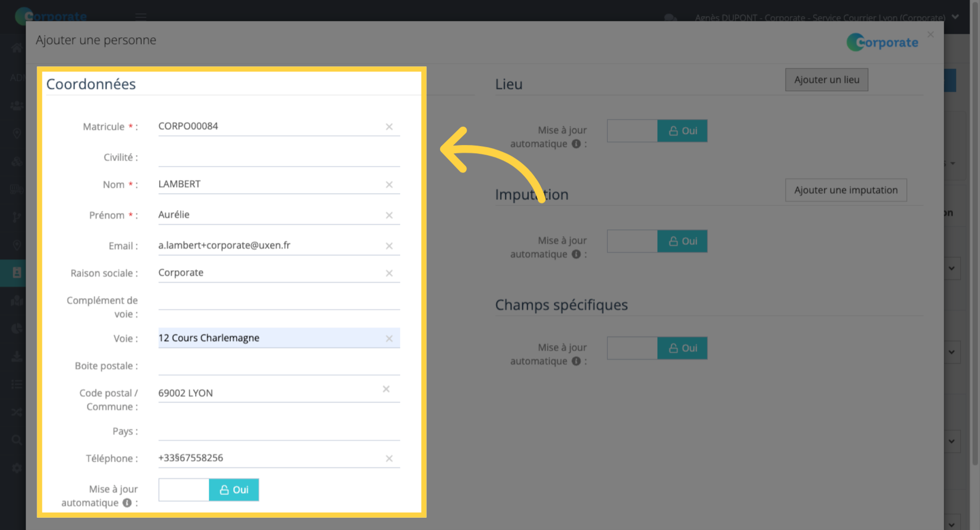
Task: Clear the Code postal / Commune value
Action: pos(386,389)
